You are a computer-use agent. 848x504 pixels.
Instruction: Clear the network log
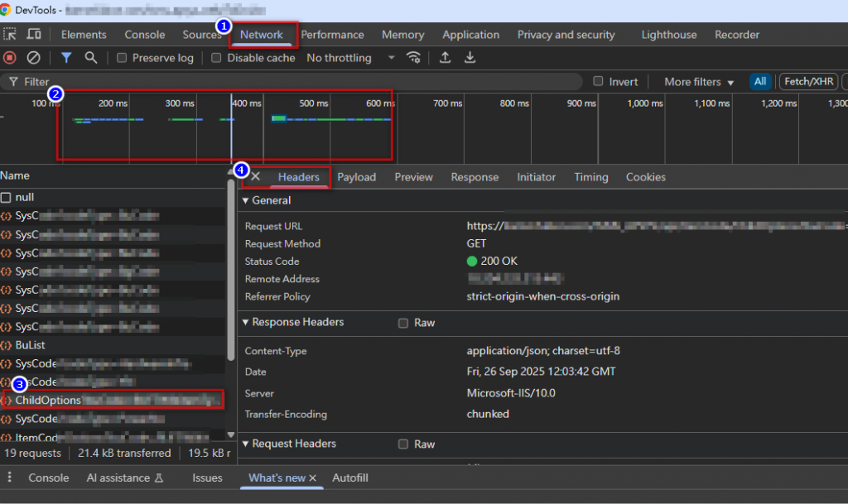coord(33,58)
